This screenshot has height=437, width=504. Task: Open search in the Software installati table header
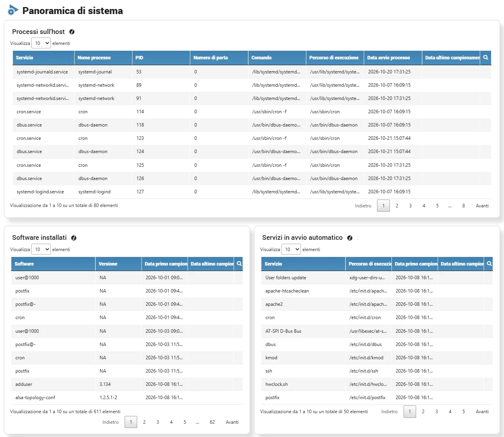pyautogui.click(x=239, y=264)
